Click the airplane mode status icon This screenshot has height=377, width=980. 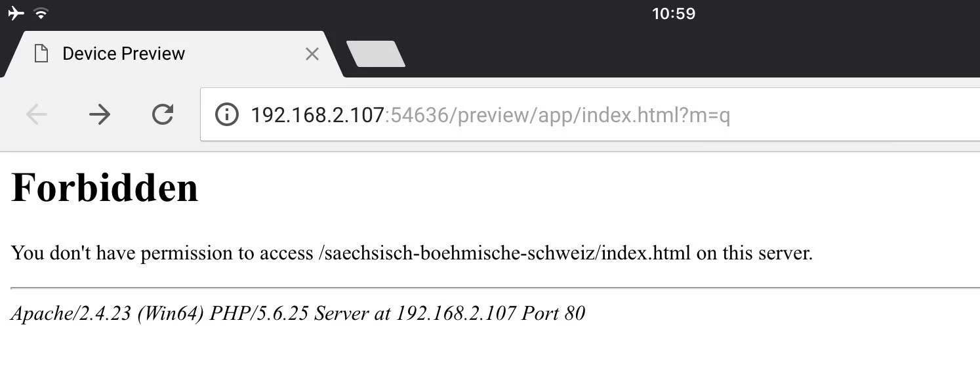pos(16,13)
